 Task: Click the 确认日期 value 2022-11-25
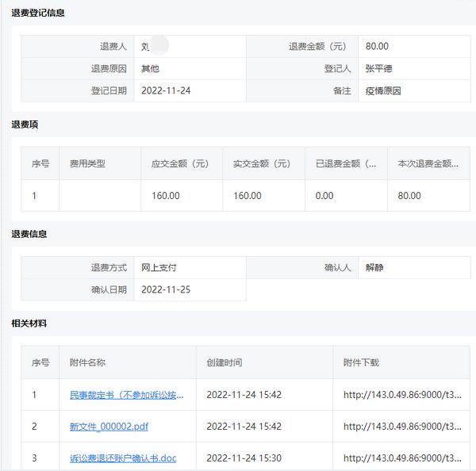pos(165,290)
